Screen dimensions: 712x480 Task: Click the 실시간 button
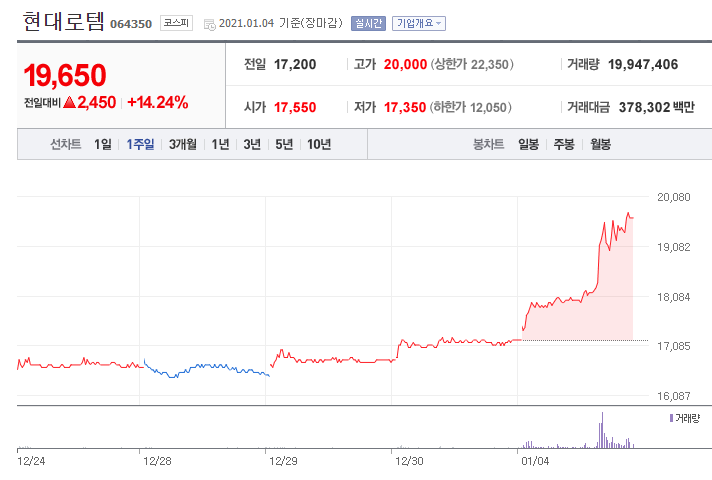click(x=368, y=23)
